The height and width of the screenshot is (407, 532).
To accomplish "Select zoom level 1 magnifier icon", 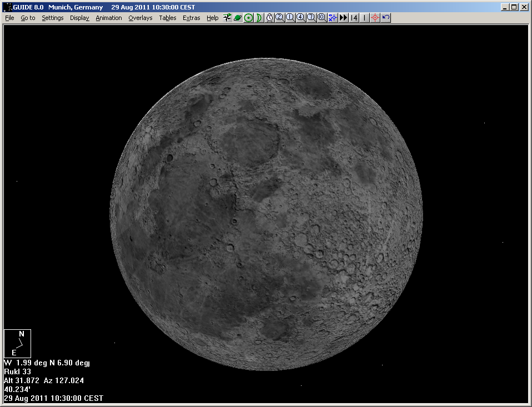I will tap(290, 18).
